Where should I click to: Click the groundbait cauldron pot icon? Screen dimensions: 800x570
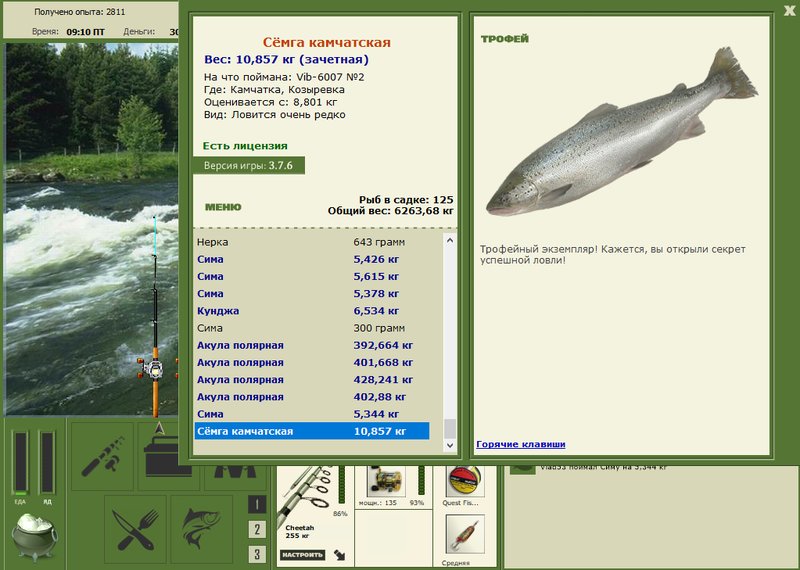click(x=34, y=537)
